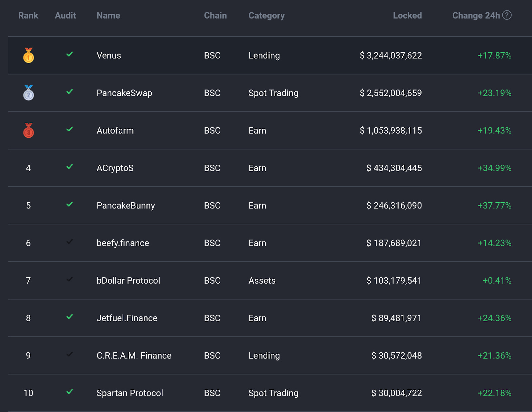The image size is (532, 412).
Task: Click Jetfuel.Finance locked value $ 89,481,971
Action: (x=396, y=318)
